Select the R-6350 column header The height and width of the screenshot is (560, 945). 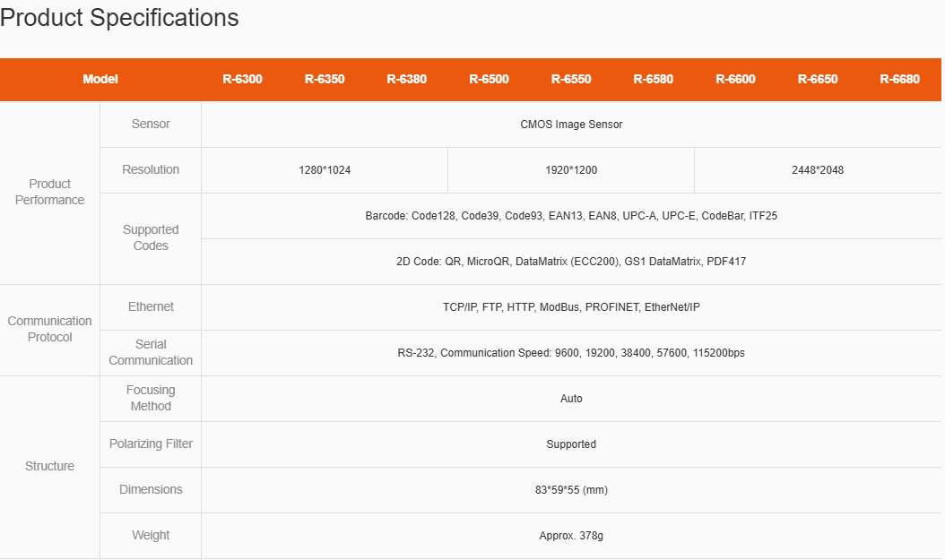click(325, 79)
